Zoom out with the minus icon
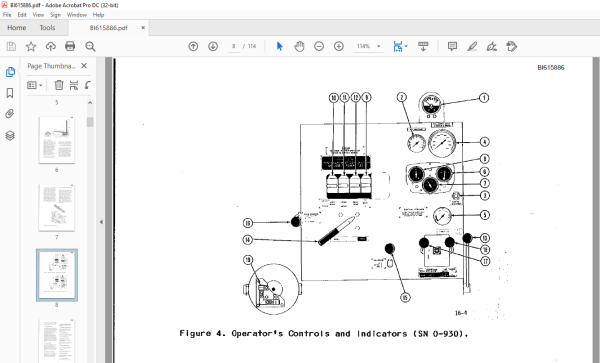 click(x=319, y=46)
